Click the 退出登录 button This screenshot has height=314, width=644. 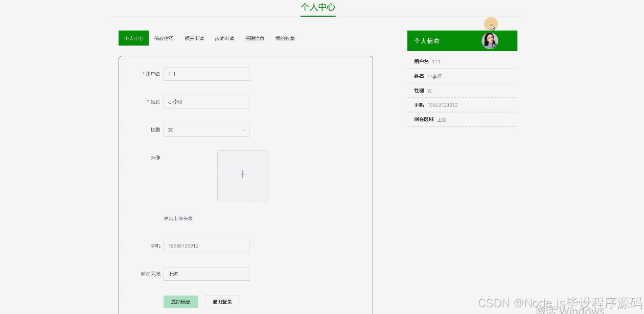click(x=222, y=302)
